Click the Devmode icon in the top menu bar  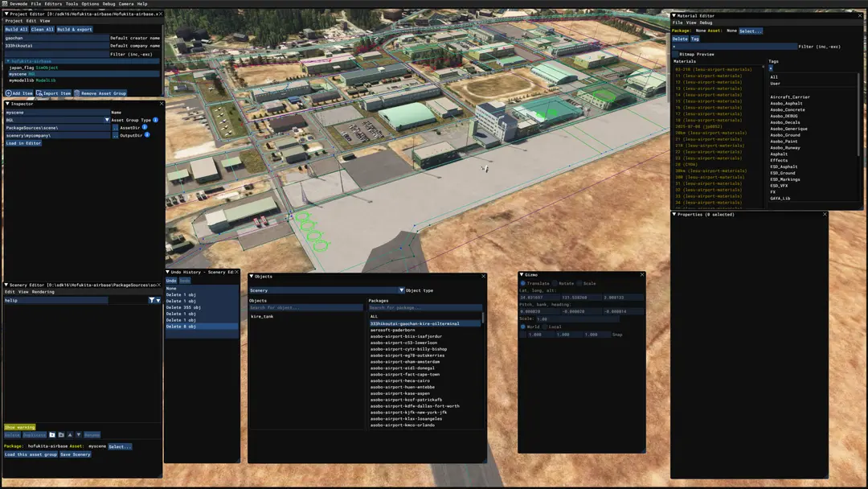click(x=5, y=3)
